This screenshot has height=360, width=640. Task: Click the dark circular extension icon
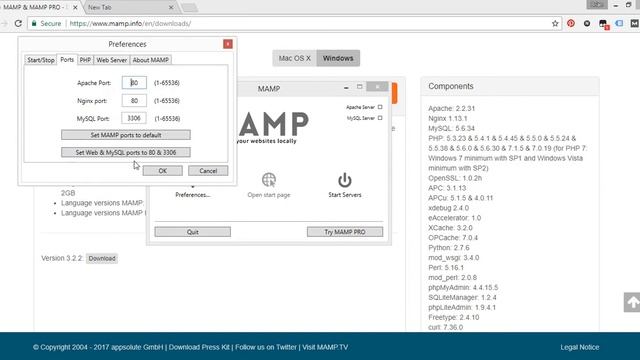click(x=587, y=24)
